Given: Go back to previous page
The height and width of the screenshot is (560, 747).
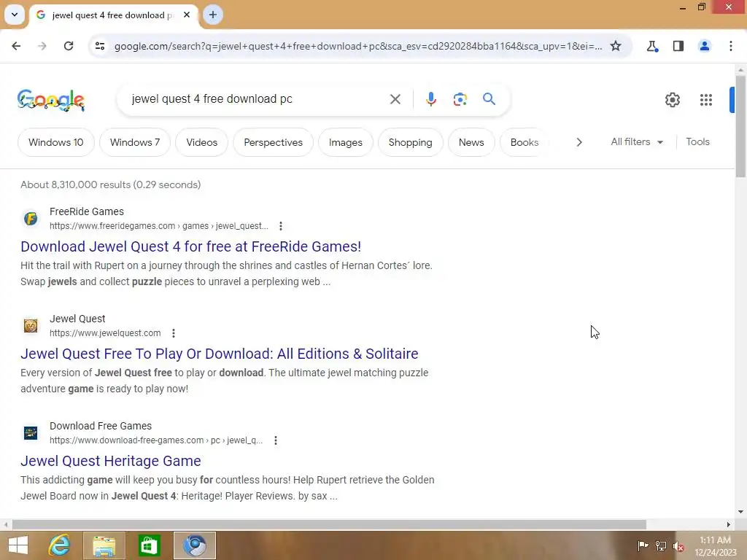Looking at the screenshot, I should point(16,46).
